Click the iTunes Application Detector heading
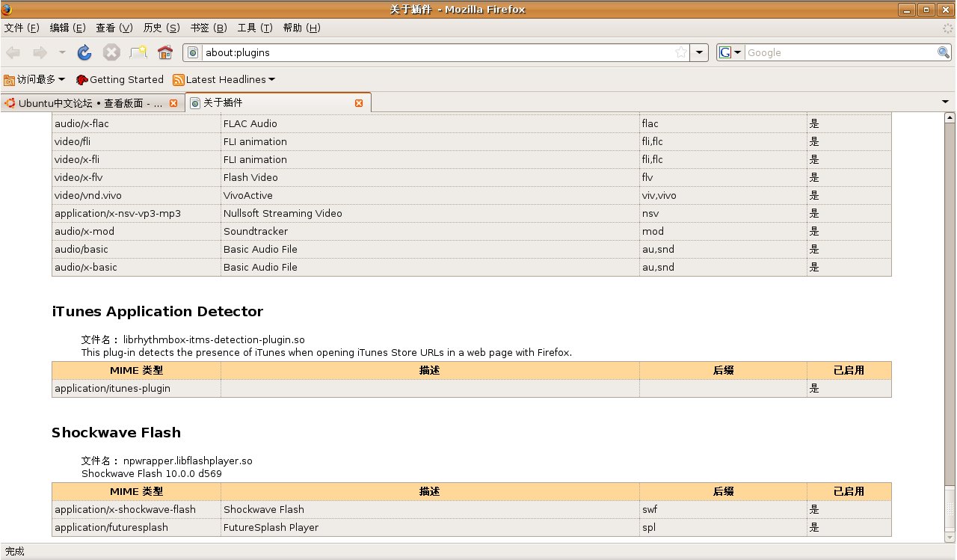This screenshot has width=957, height=560. tap(157, 312)
